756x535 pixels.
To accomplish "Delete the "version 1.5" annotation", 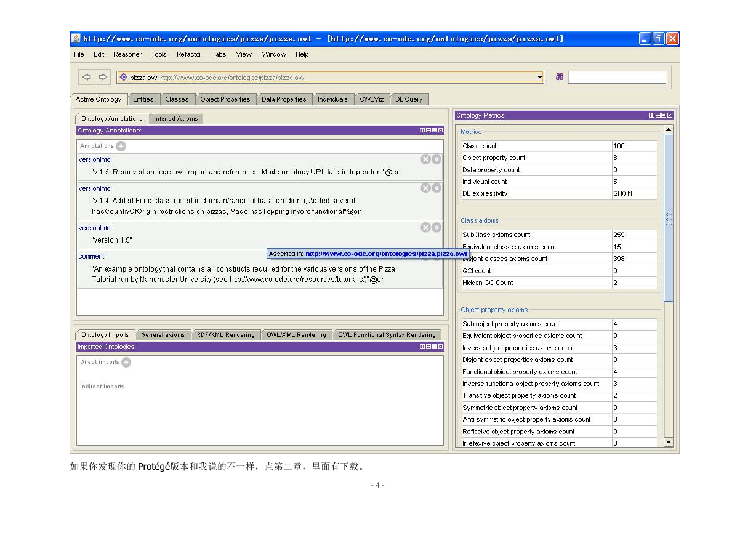I will tap(425, 227).
